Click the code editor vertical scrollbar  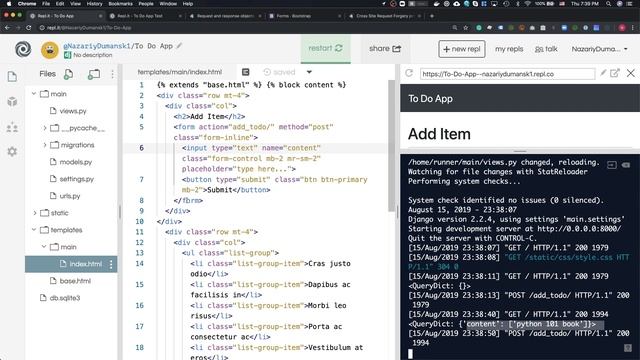coord(391,145)
